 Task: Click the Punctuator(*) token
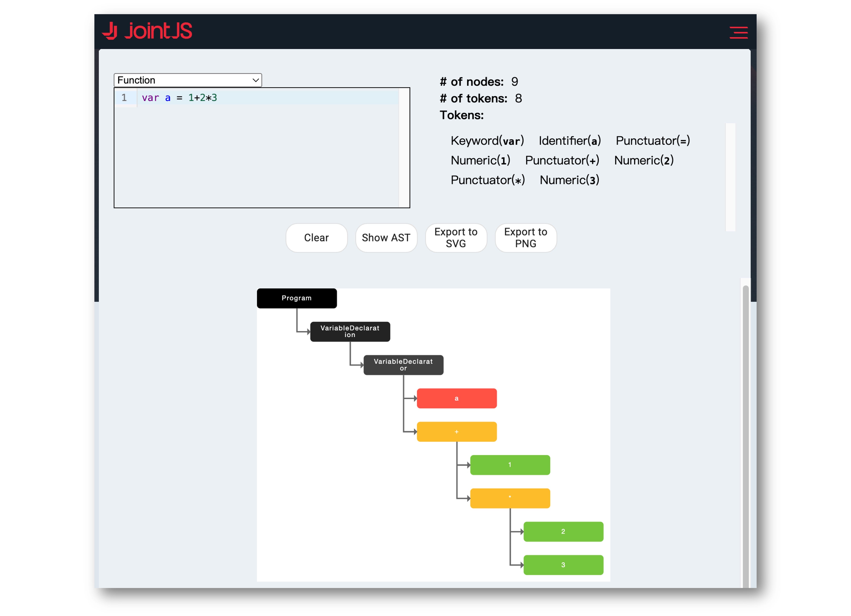487,180
